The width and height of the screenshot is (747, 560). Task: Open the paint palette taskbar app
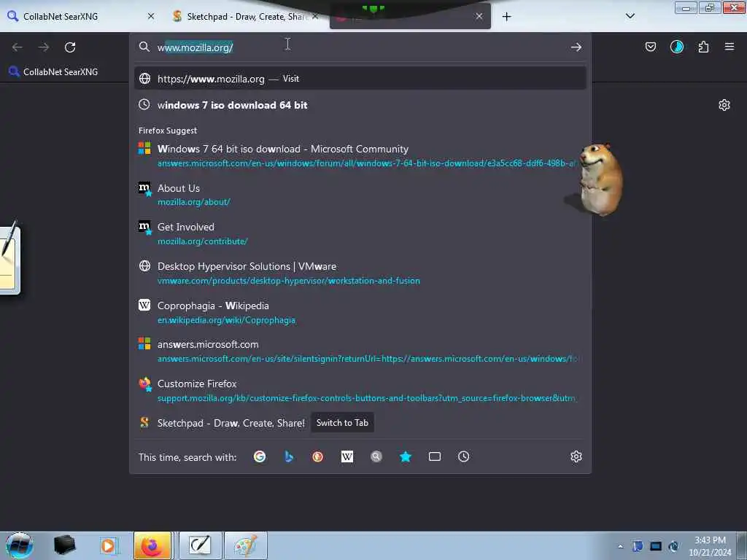point(245,545)
